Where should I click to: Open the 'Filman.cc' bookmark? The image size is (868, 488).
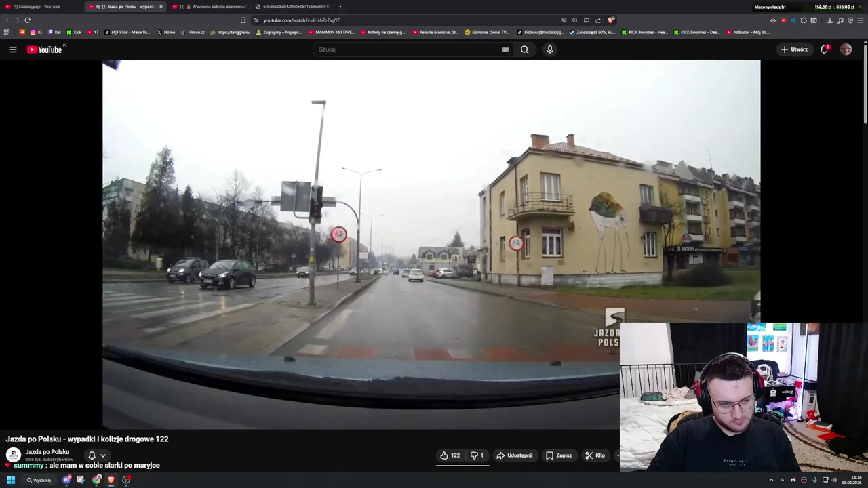point(193,32)
